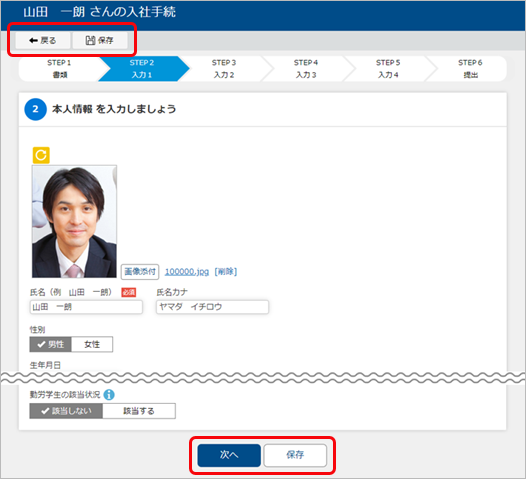Go to STEP 6 提出 tab

(x=470, y=69)
